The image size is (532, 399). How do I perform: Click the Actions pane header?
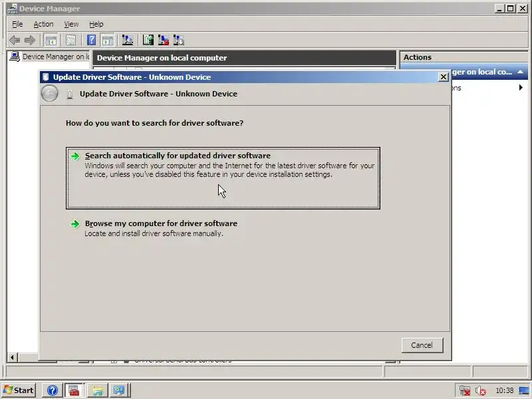[464, 57]
